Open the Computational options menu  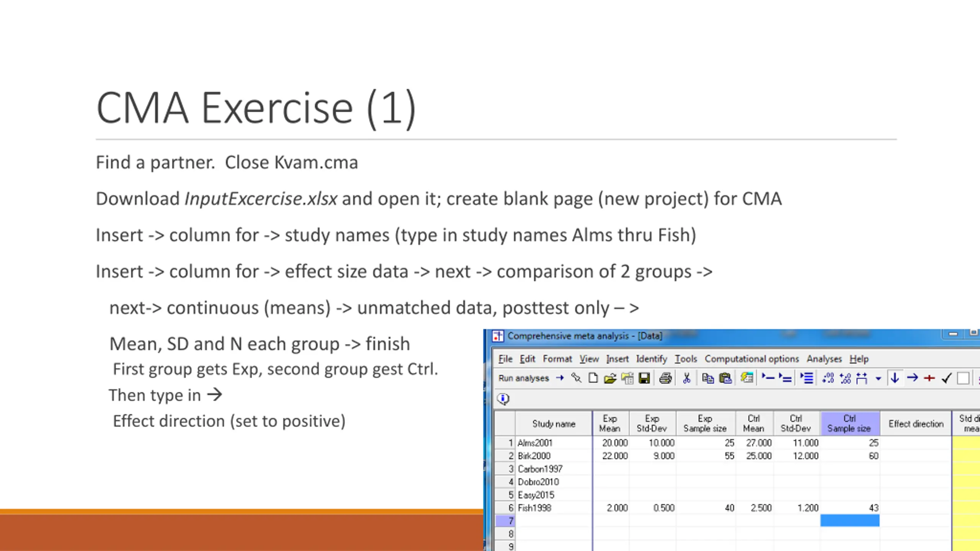point(752,359)
